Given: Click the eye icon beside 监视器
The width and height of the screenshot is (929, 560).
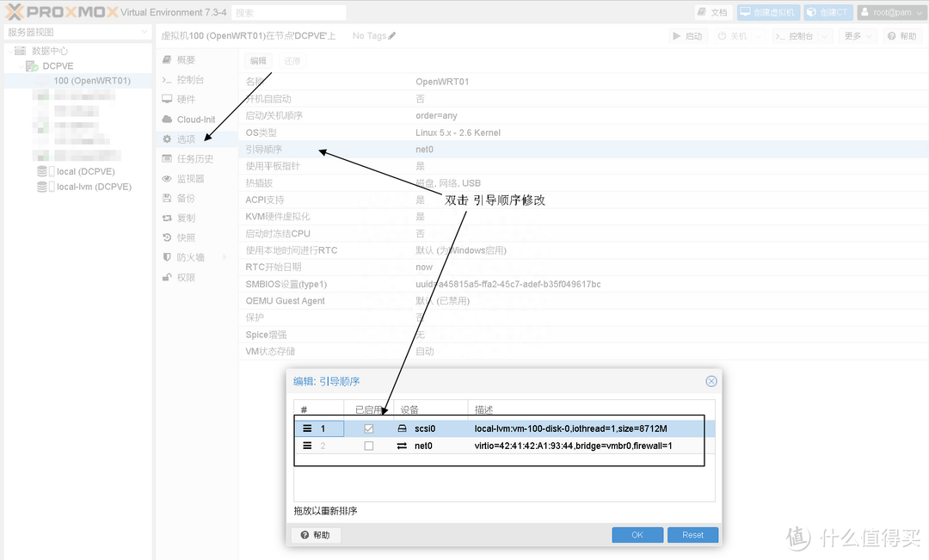Looking at the screenshot, I should [167, 178].
